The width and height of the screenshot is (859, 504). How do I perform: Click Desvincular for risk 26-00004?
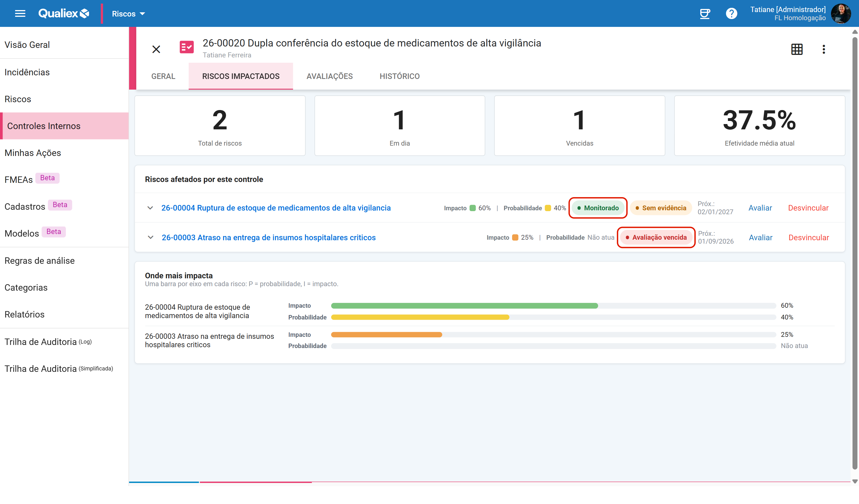click(808, 208)
